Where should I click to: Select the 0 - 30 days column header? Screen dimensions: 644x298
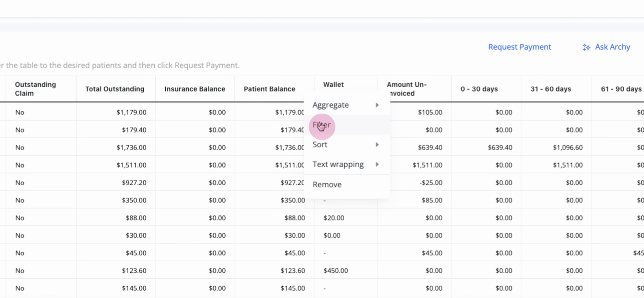[x=479, y=89]
